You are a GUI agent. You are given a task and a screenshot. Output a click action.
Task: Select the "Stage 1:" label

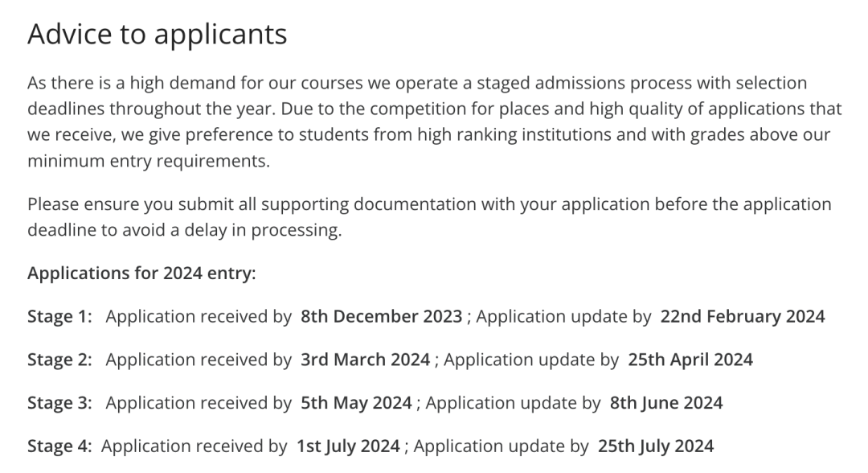[x=60, y=316]
